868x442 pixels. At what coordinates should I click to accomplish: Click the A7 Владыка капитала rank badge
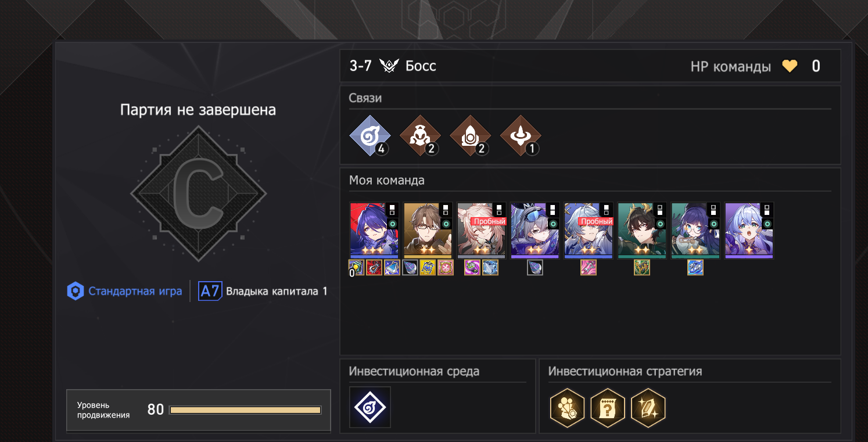point(263,291)
